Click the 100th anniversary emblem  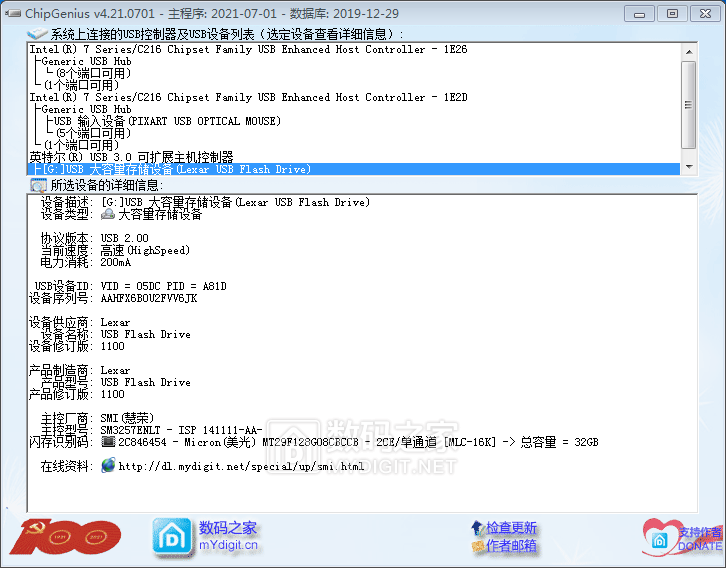pyautogui.click(x=65, y=537)
